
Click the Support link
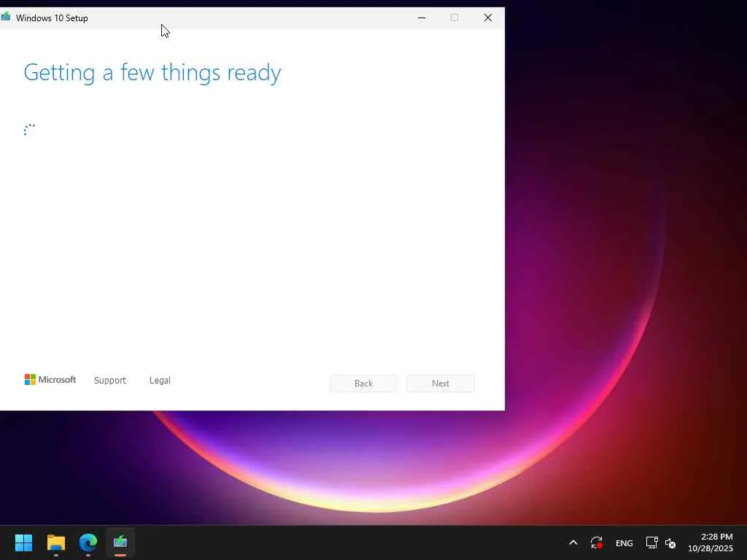click(110, 380)
